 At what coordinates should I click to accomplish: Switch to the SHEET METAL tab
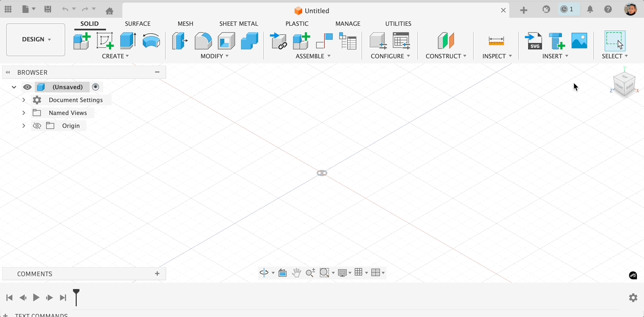click(239, 24)
